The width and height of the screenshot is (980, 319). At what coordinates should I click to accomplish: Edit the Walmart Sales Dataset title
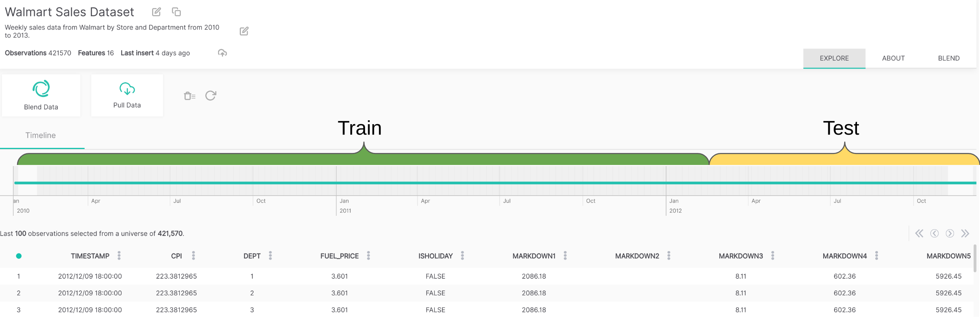click(x=156, y=12)
